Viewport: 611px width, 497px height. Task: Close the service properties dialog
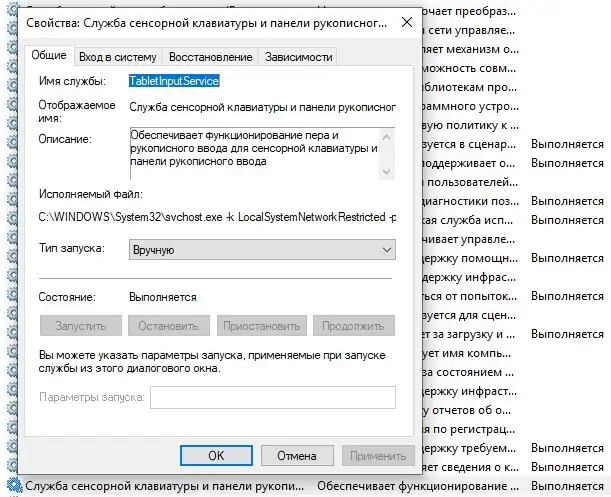click(x=407, y=22)
